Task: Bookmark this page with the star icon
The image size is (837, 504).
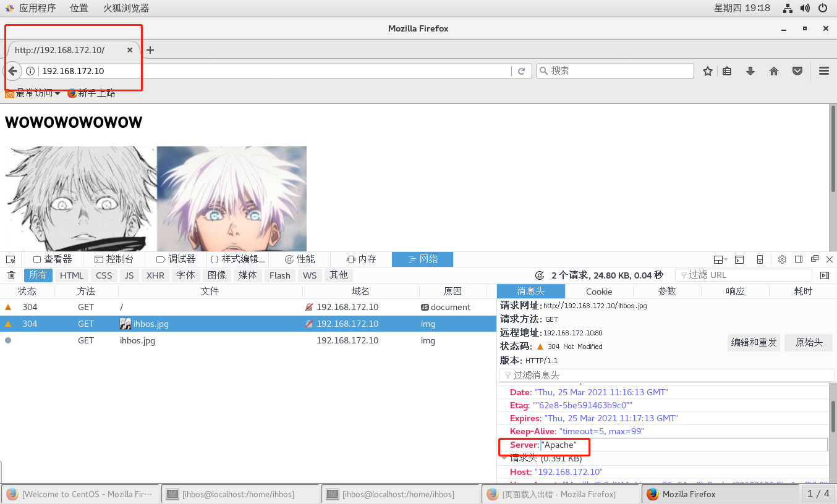Action: tap(708, 71)
